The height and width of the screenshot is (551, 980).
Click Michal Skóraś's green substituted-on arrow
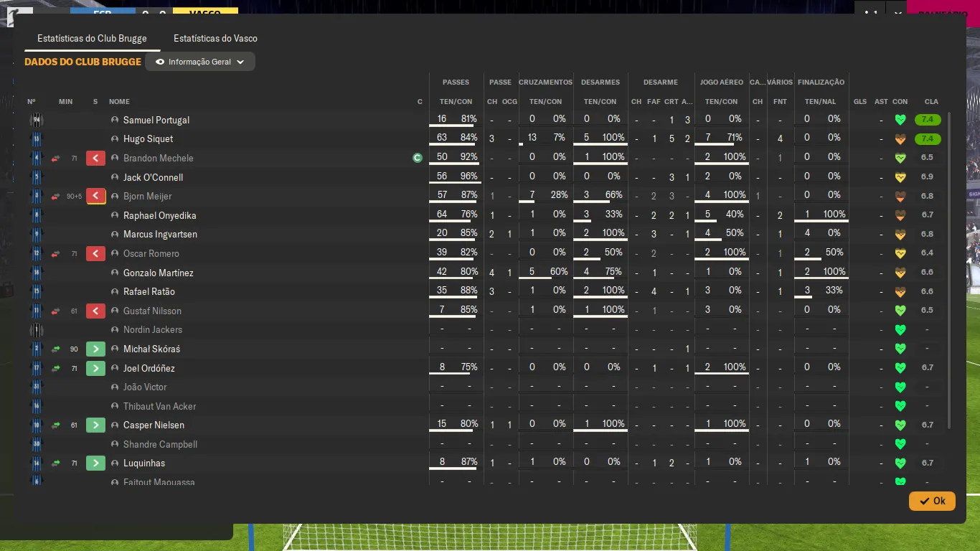(x=96, y=349)
